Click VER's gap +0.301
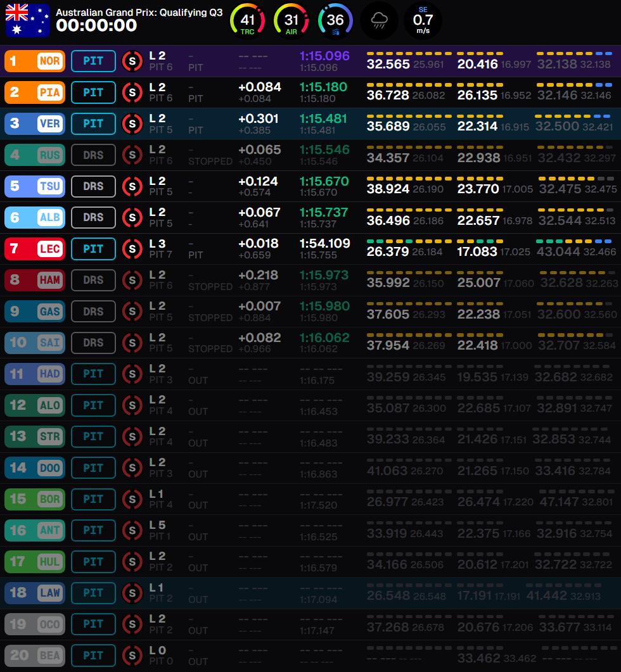This screenshot has height=672, width=621. tap(258, 118)
